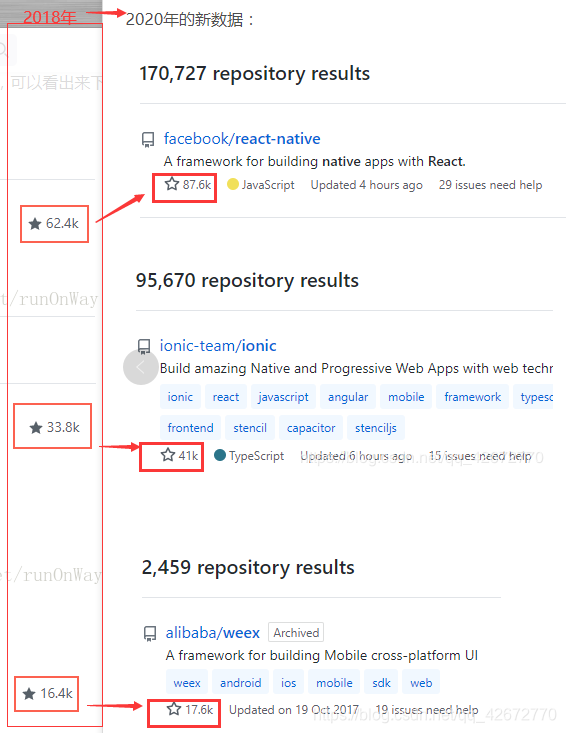Select the 'stencil' topic tag
This screenshot has width=566, height=733.
pos(250,428)
